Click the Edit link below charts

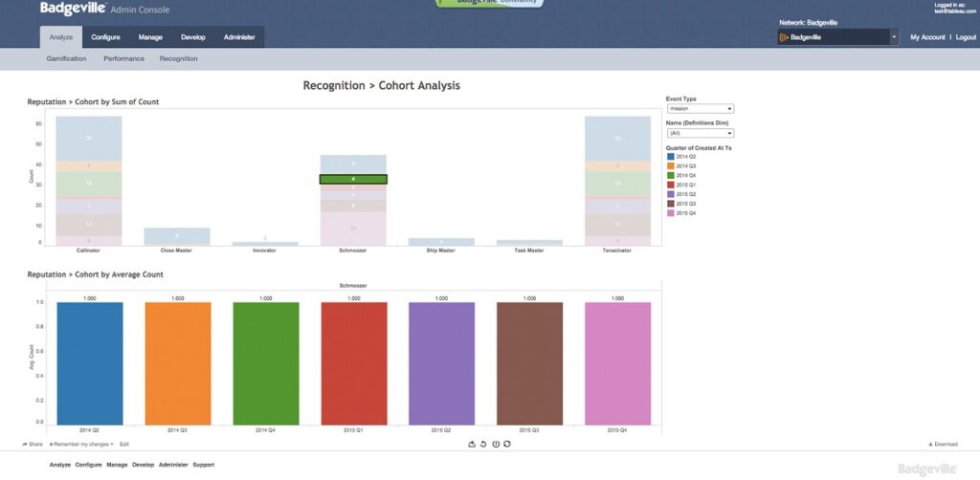click(x=124, y=445)
